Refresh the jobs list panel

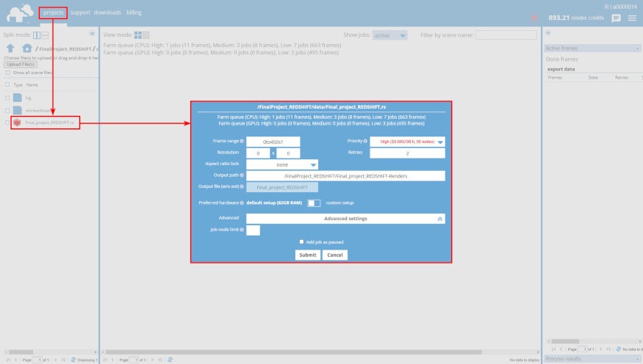(x=170, y=360)
